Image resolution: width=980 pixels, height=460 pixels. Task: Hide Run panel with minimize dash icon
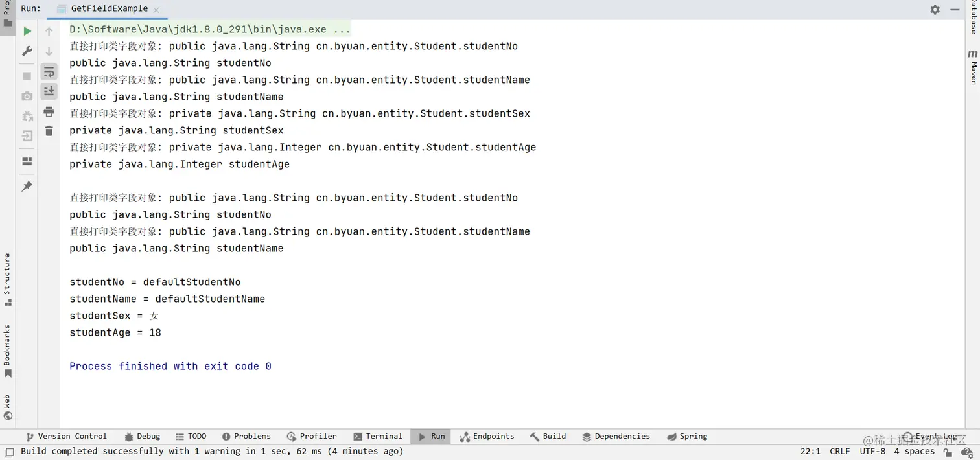coord(955,10)
